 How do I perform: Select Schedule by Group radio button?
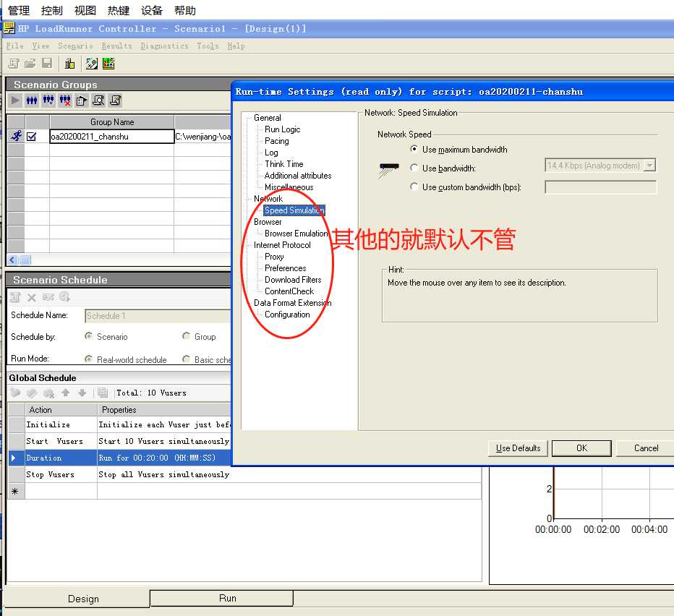click(x=186, y=335)
